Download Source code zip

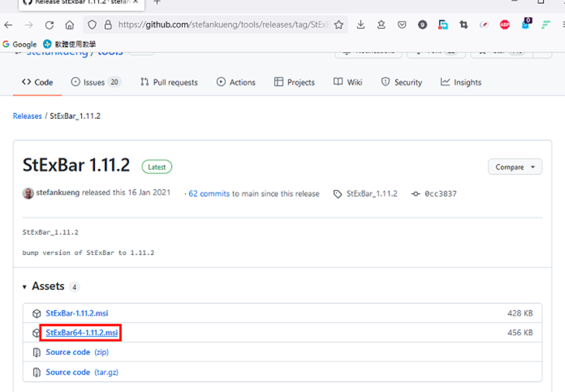pos(77,352)
